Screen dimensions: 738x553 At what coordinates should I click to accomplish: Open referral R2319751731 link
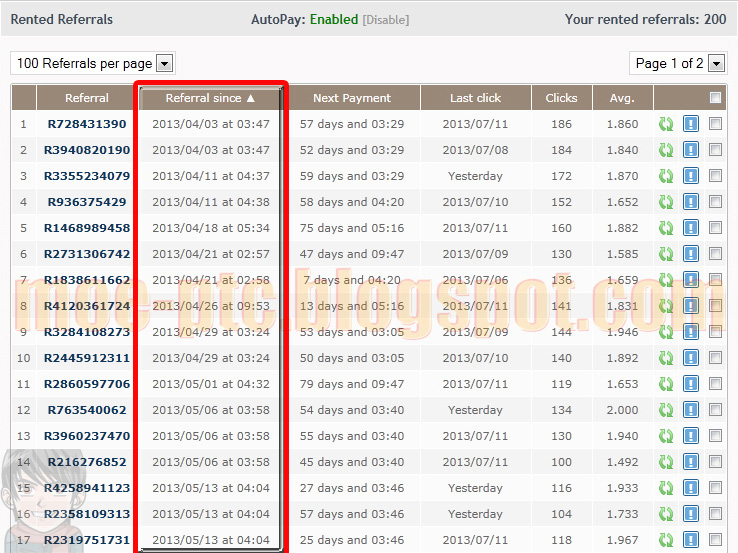pyautogui.click(x=87, y=540)
